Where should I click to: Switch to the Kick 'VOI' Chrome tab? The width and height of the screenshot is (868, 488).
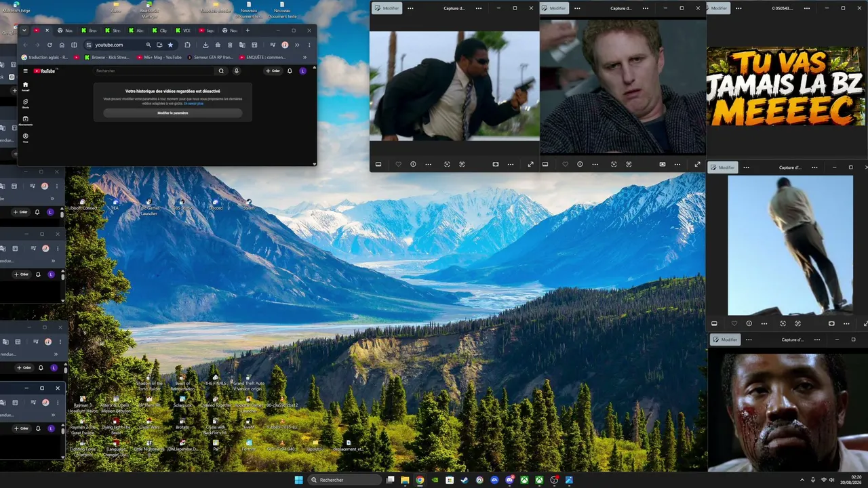click(183, 30)
